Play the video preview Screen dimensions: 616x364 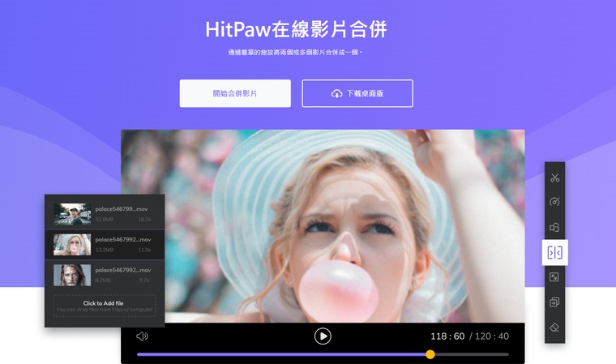pyautogui.click(x=323, y=336)
